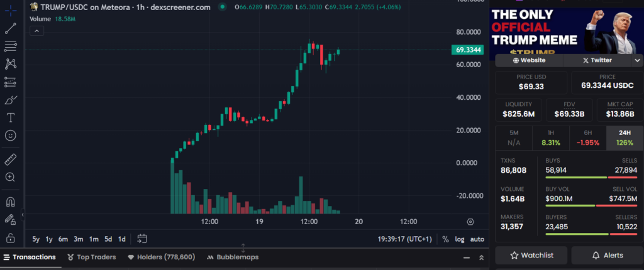Toggle magnet snap mode
644x270 pixels.
pyautogui.click(x=10, y=202)
